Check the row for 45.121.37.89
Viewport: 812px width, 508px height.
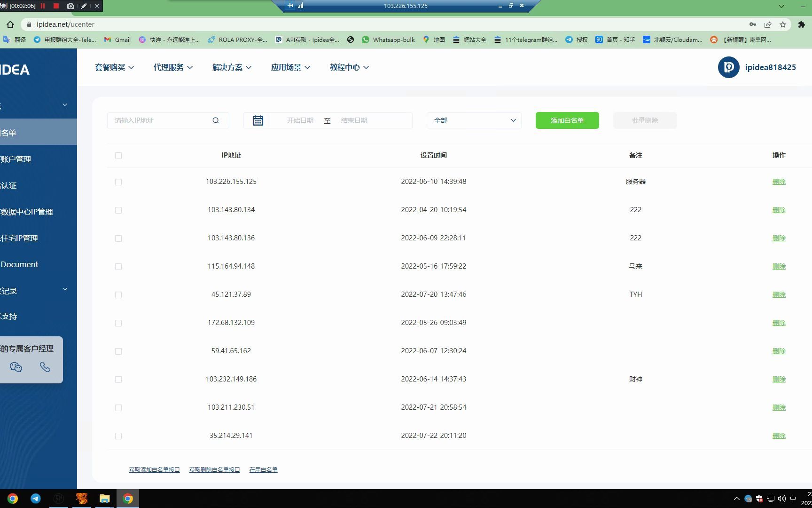click(x=118, y=295)
